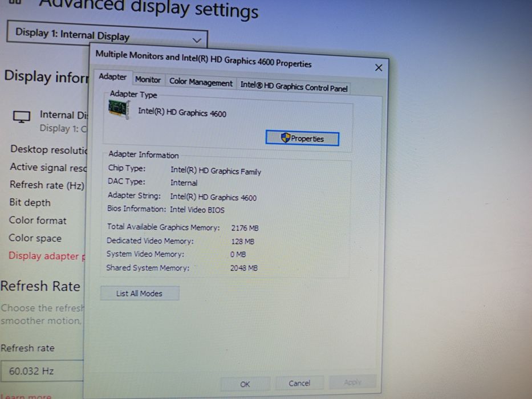This screenshot has width=532, height=399.
Task: Click the shield icon on Properties button
Action: click(285, 137)
